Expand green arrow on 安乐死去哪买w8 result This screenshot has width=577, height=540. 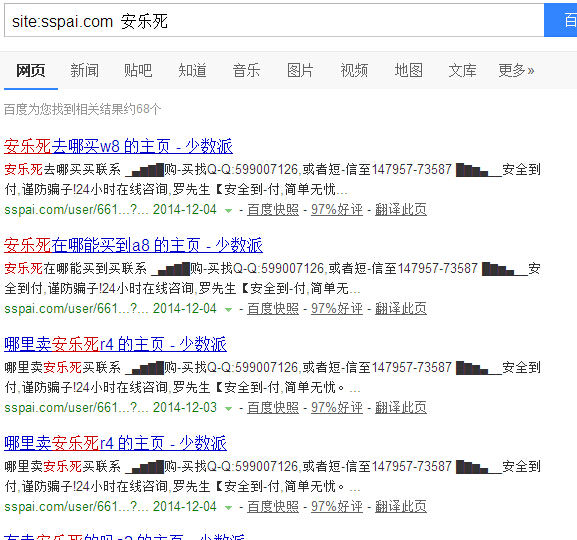point(229,211)
